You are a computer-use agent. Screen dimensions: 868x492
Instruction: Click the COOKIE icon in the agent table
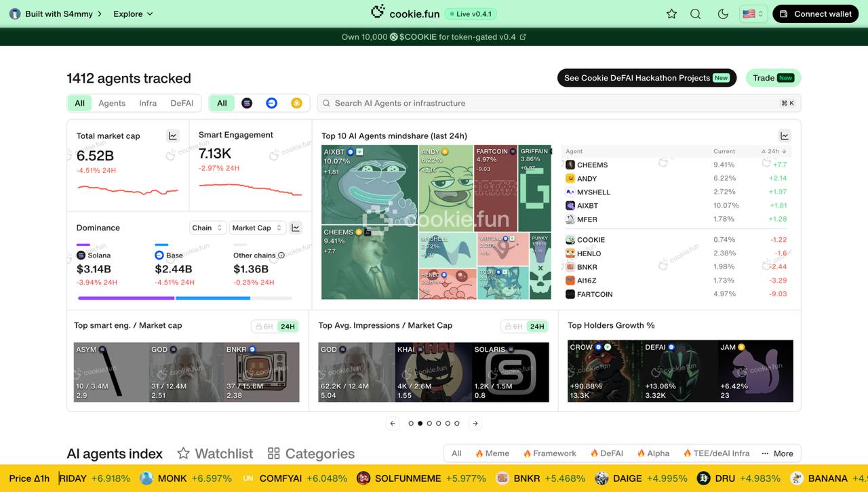(x=570, y=240)
